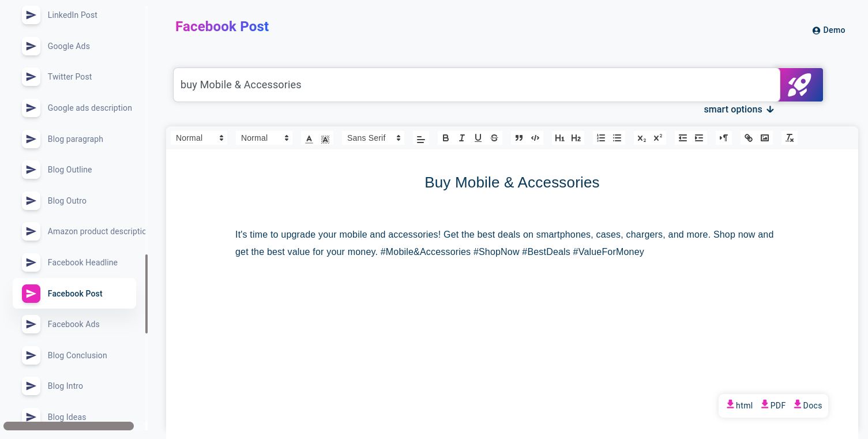868x439 pixels.
Task: Open the text color picker
Action: click(x=309, y=138)
